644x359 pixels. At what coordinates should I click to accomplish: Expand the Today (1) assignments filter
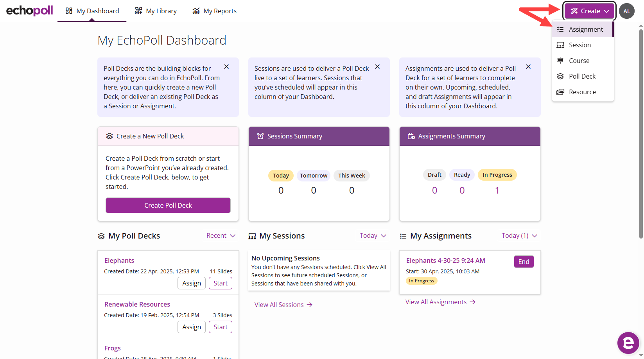click(519, 235)
